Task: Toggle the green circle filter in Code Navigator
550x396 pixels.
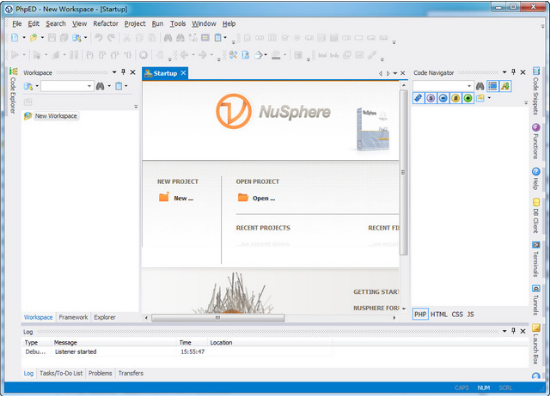Action: tap(468, 98)
